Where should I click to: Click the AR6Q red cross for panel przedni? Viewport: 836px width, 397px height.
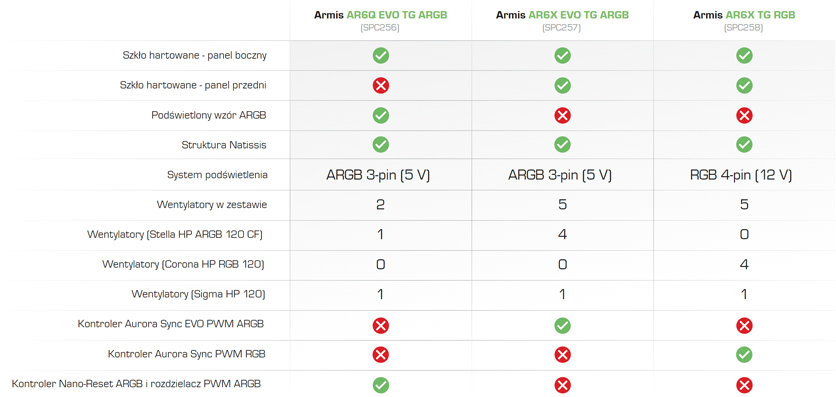pyautogui.click(x=381, y=85)
